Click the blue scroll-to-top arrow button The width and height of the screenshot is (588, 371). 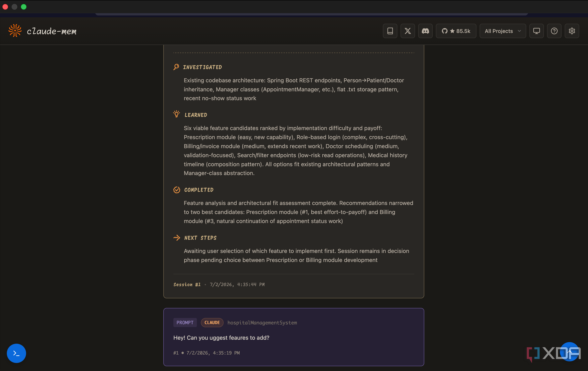570,352
